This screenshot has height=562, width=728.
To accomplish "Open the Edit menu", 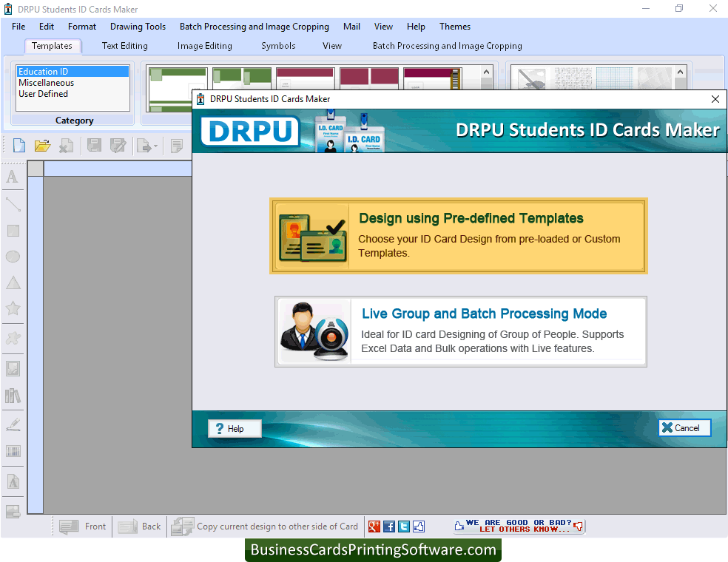I will [47, 27].
